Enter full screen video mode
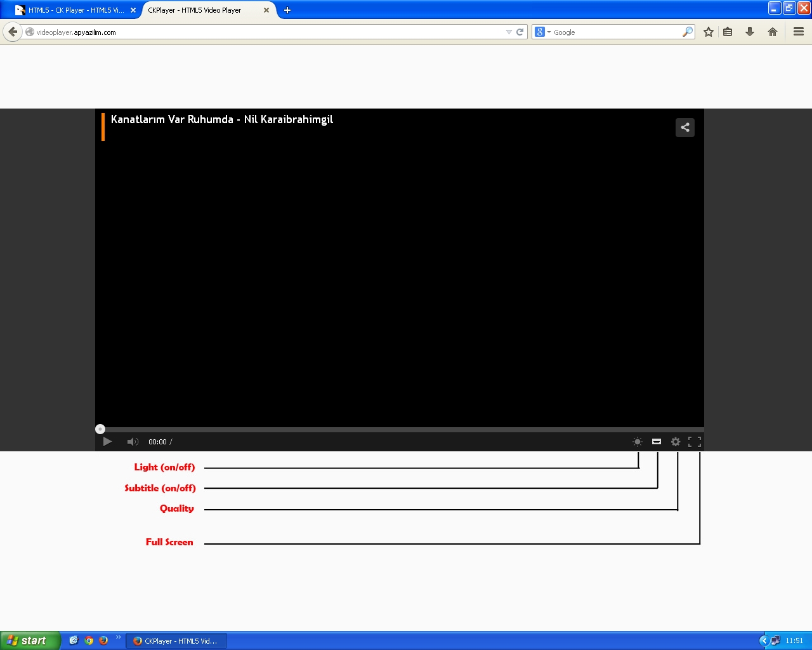 pyautogui.click(x=695, y=442)
